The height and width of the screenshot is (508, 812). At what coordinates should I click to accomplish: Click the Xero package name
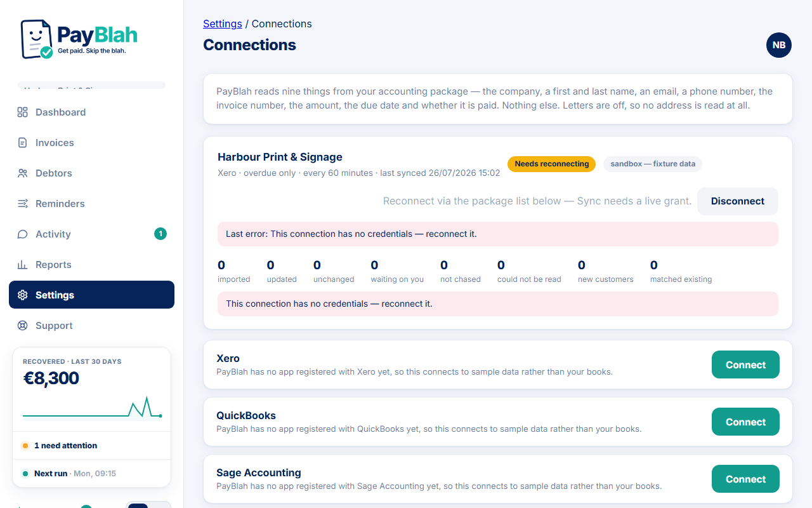tap(228, 358)
